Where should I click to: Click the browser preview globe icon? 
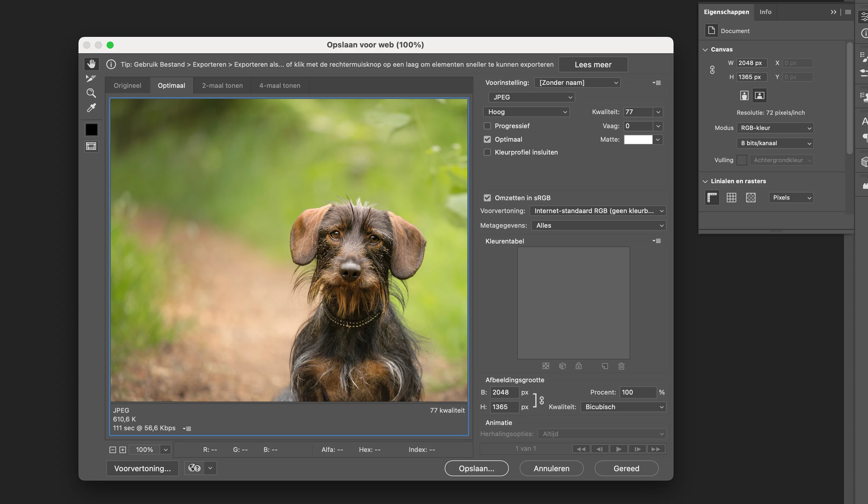click(x=194, y=468)
